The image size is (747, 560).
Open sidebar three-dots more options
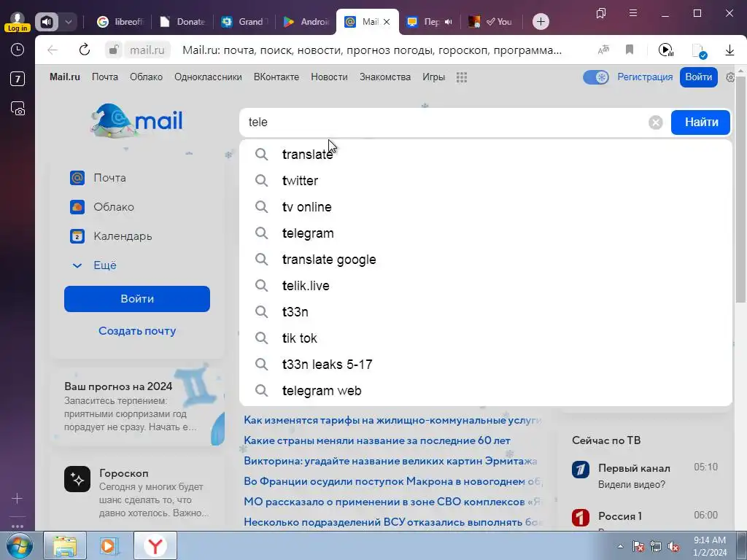tap(18, 526)
